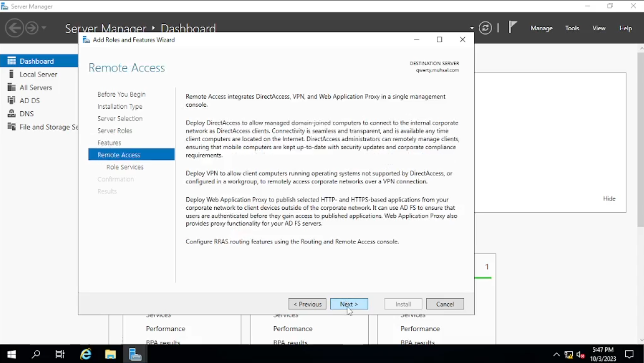This screenshot has width=644, height=363.
Task: Open the Manage menu
Action: 541,28
